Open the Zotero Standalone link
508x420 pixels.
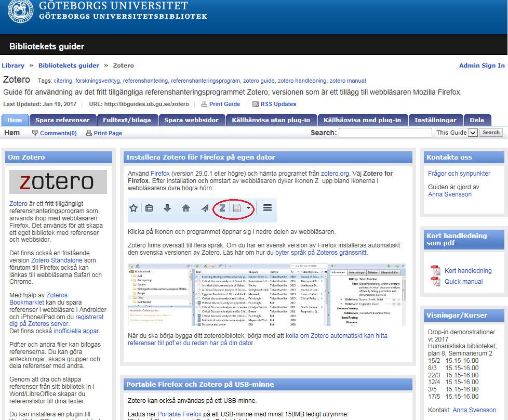click(57, 260)
